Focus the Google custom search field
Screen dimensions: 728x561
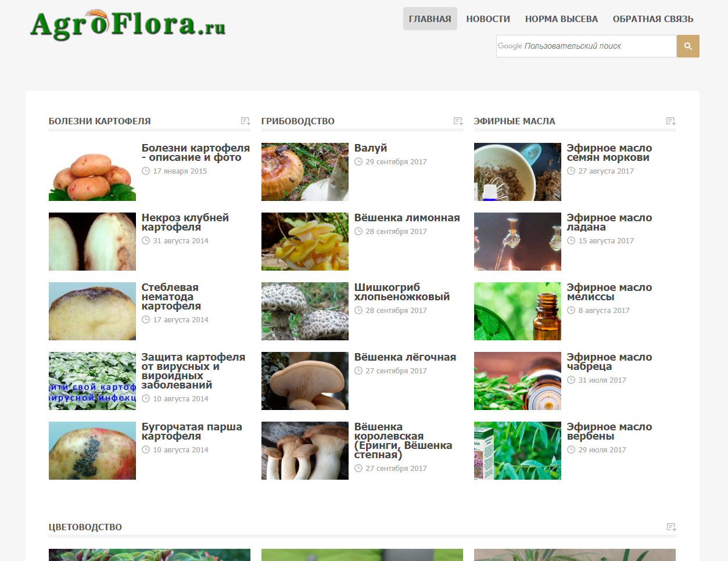coord(586,46)
